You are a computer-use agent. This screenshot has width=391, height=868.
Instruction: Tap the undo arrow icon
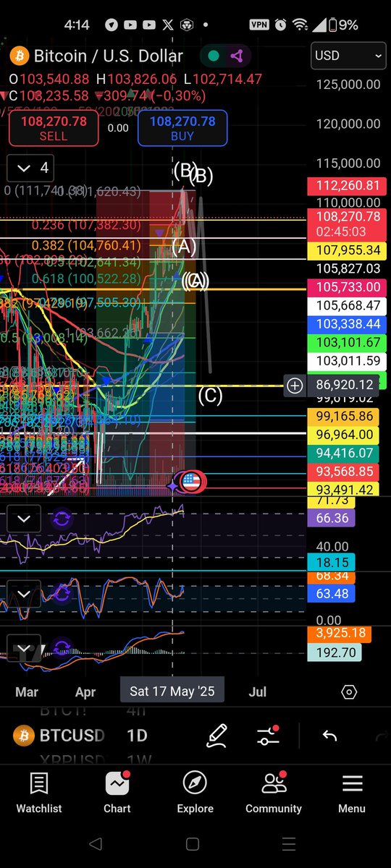(329, 736)
